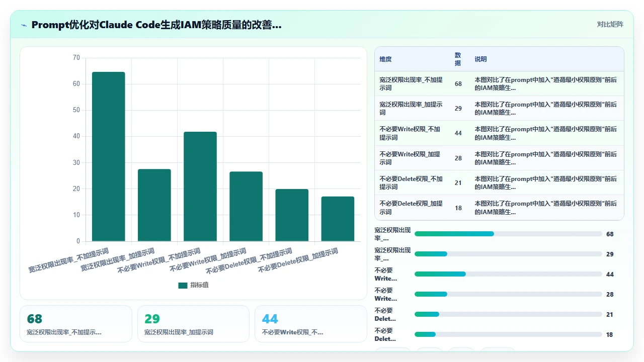The width and height of the screenshot is (644, 362).
Task: Click the 数据 column header
Action: coord(458,59)
